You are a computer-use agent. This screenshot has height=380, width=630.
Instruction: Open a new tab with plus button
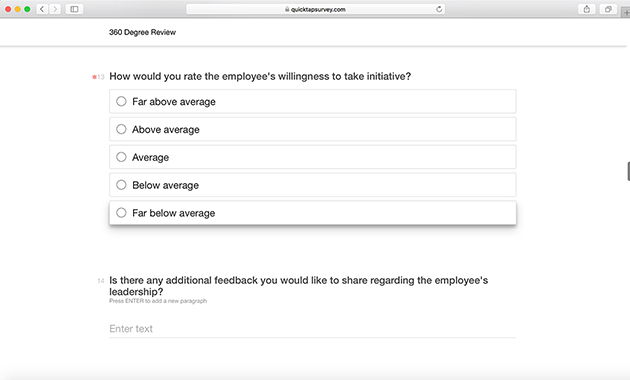point(626,12)
